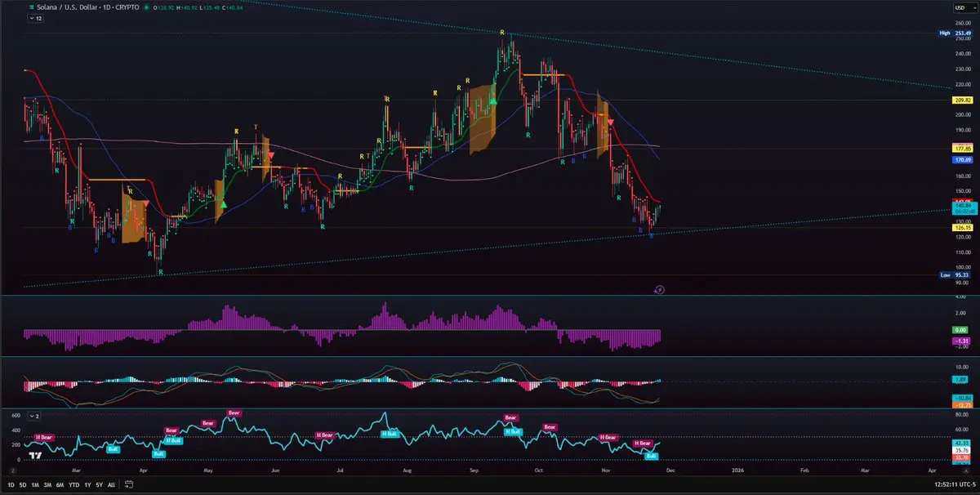The height and width of the screenshot is (495, 980).
Task: Select the 1D time range
Action: pos(12,485)
